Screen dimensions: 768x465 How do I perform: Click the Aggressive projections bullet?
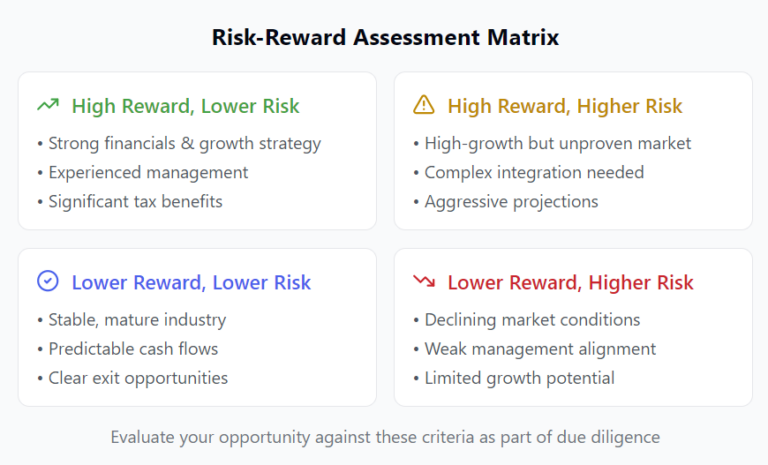tap(511, 201)
